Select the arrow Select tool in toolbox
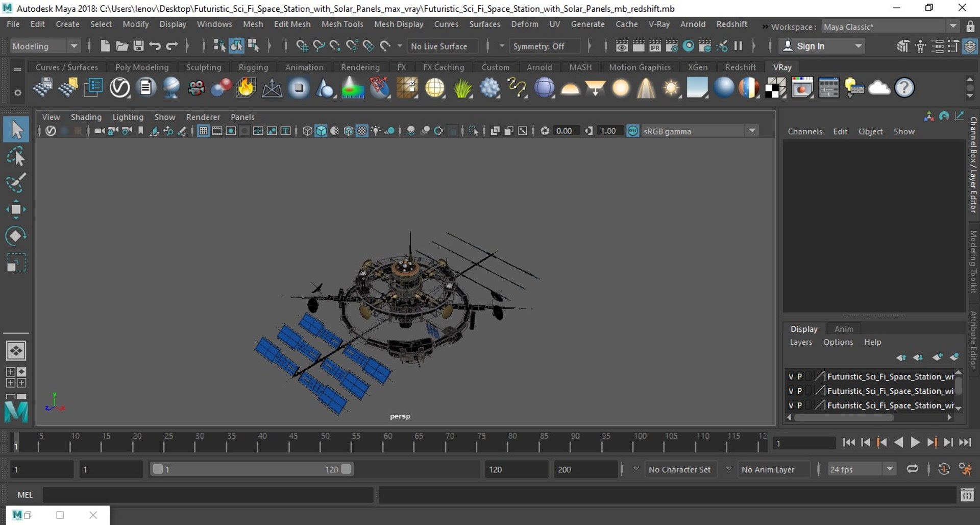The height and width of the screenshot is (525, 980). point(16,129)
